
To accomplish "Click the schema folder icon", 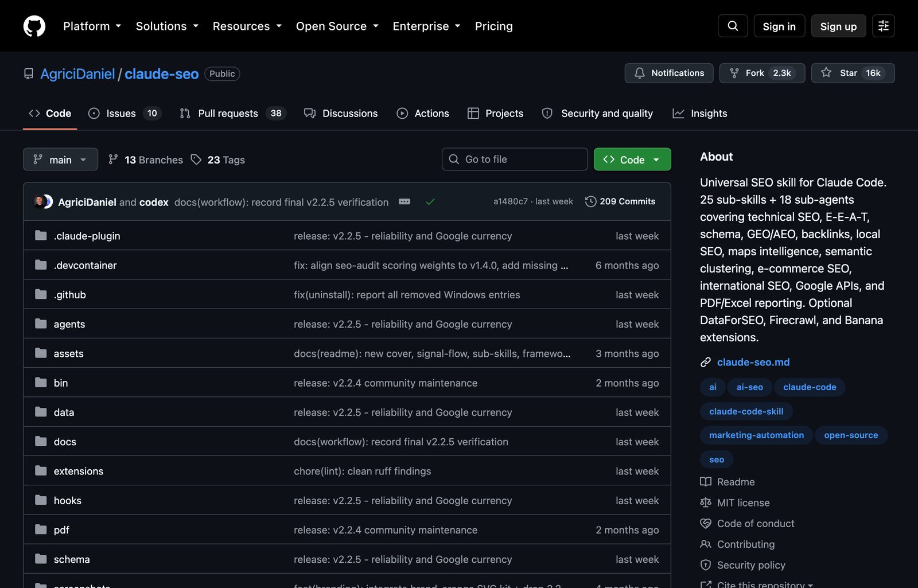I will (x=41, y=559).
